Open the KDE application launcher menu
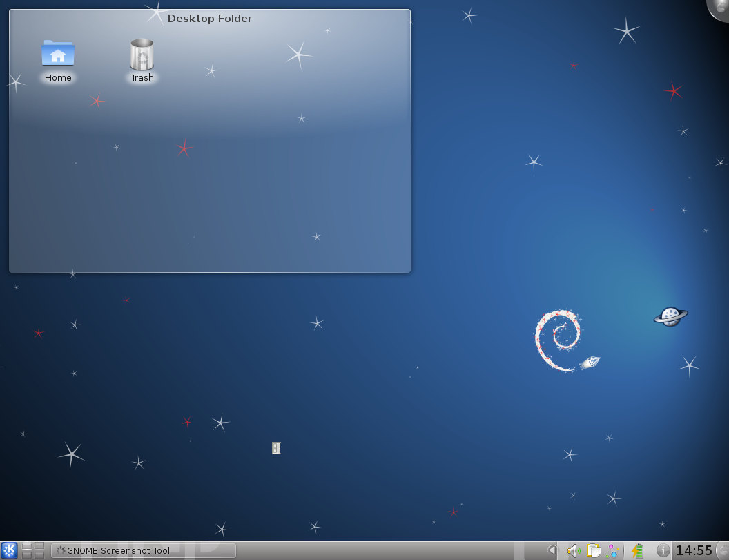Viewport: 729px width, 560px height. (x=9, y=550)
